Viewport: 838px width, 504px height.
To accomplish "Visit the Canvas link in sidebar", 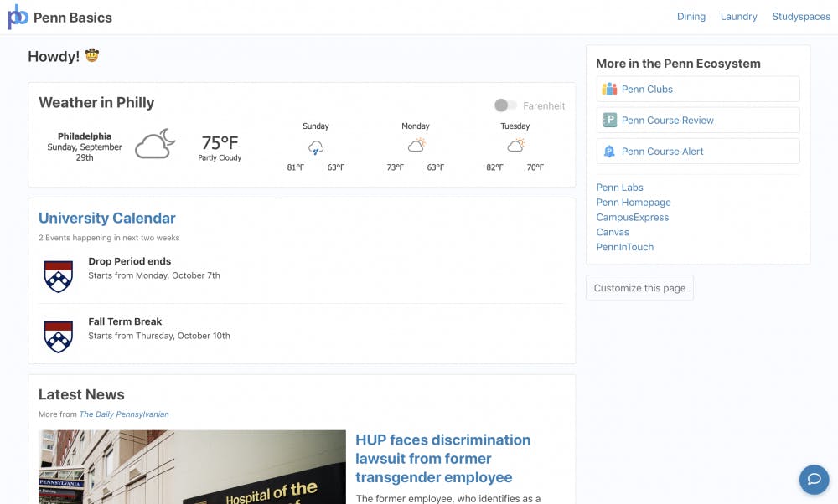I will (613, 232).
